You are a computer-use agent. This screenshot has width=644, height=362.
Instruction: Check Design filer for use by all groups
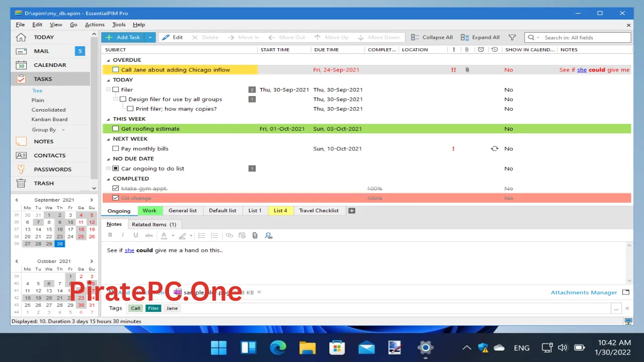pos(123,99)
